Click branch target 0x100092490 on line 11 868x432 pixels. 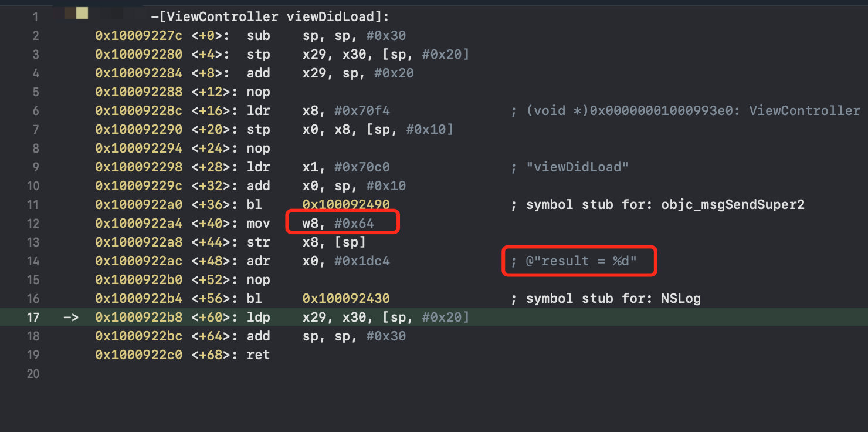346,205
